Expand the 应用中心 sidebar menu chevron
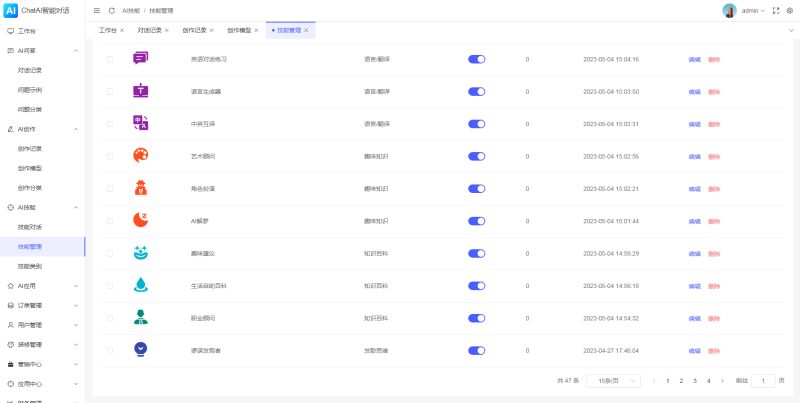The width and height of the screenshot is (800, 403). (76, 384)
